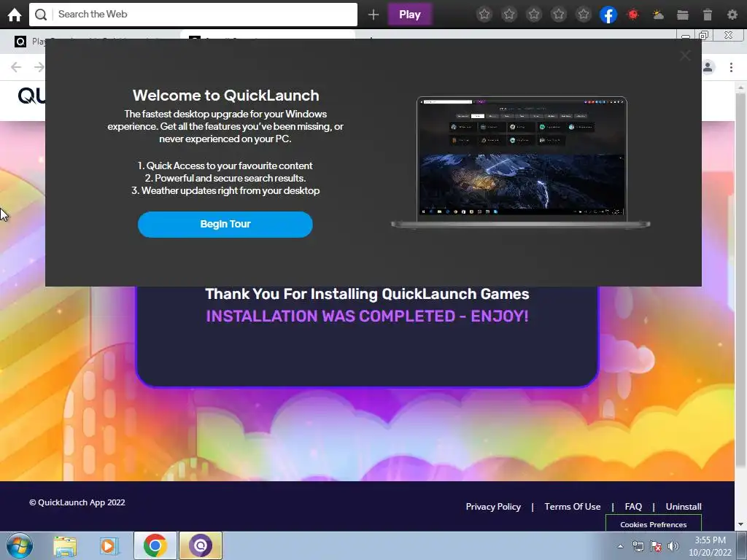Image resolution: width=747 pixels, height=560 pixels.
Task: Select the leftmost favorite star slot
Action: click(x=484, y=15)
